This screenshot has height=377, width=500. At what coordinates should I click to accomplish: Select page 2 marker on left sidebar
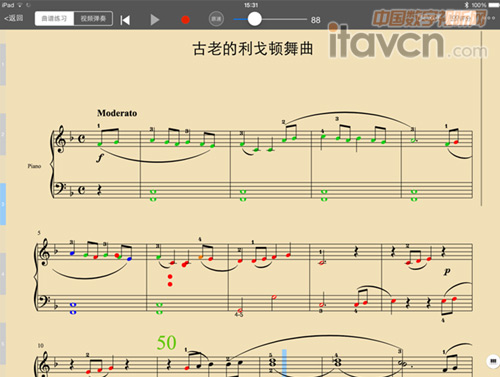[3, 134]
